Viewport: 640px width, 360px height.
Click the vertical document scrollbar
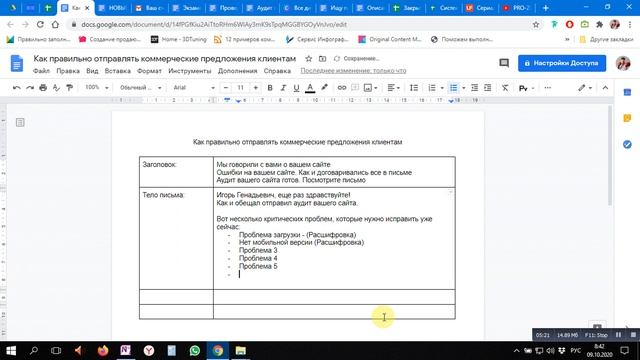[x=610, y=156]
